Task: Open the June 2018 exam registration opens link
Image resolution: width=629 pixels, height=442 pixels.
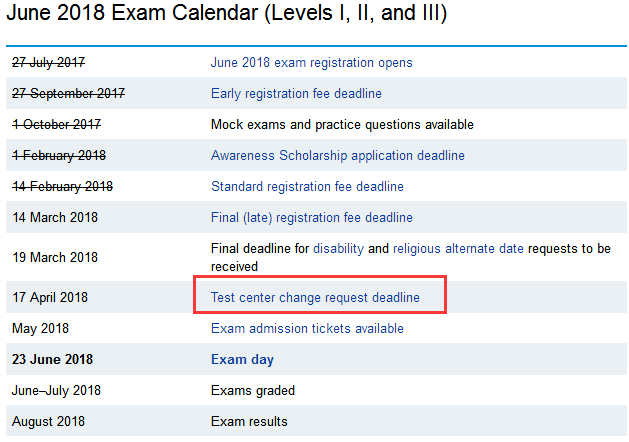Action: [311, 62]
